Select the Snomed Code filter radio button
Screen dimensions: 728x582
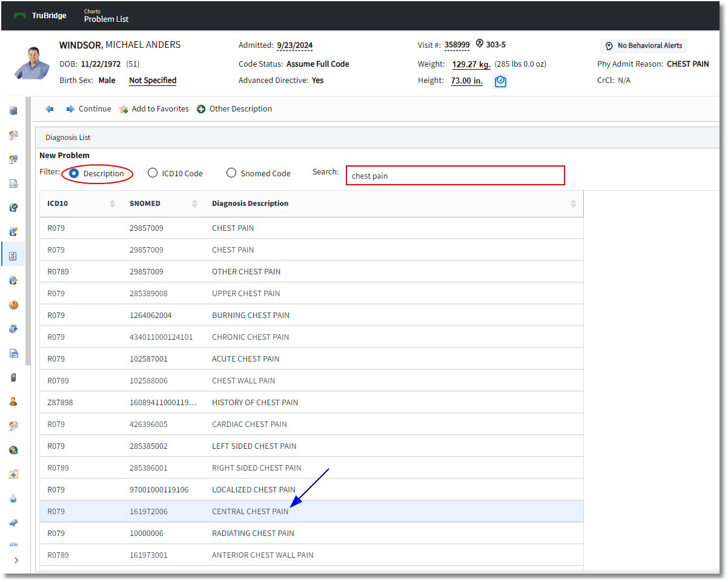click(231, 173)
